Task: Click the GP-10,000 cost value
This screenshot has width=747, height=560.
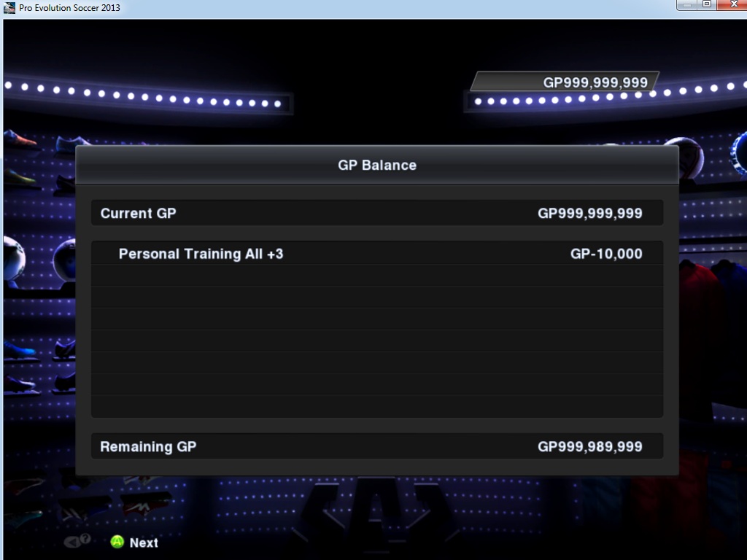Action: (606, 254)
